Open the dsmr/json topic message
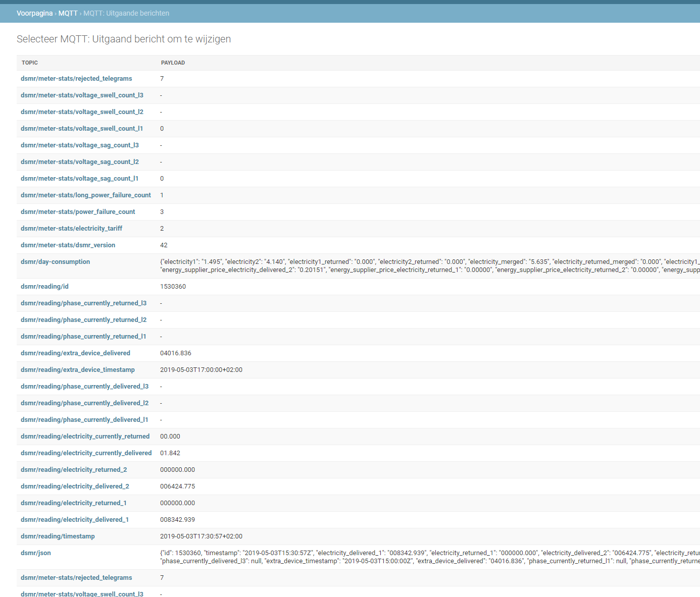This screenshot has height=597, width=700. click(36, 553)
